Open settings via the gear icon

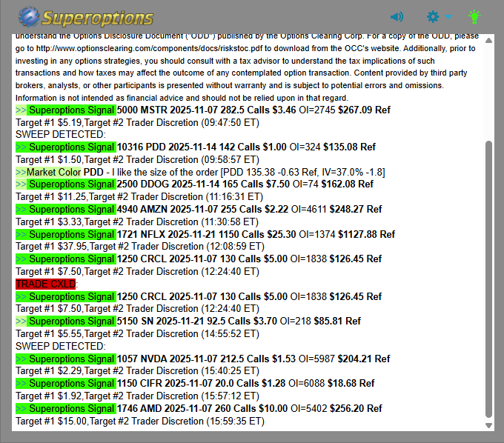(x=433, y=16)
